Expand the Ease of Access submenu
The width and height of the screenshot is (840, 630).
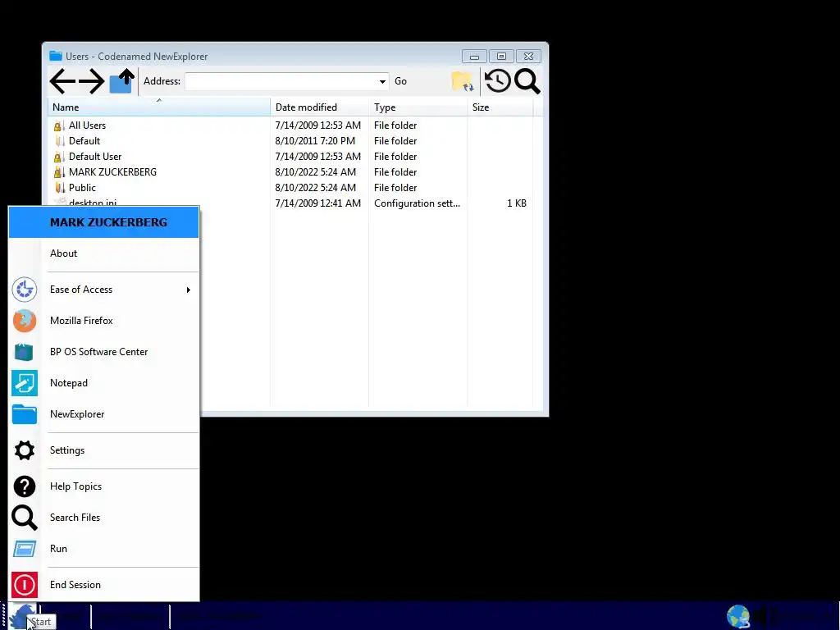point(104,290)
